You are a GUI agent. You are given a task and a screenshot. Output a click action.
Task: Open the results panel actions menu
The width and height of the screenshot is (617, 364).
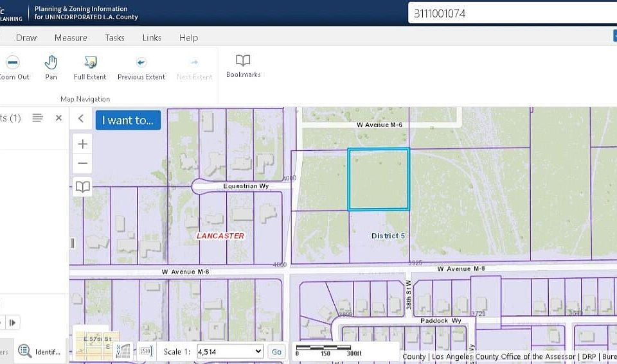pos(38,118)
